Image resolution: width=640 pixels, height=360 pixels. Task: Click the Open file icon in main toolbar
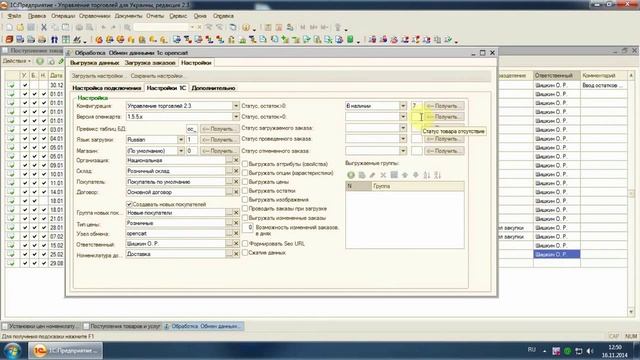[x=20, y=27]
